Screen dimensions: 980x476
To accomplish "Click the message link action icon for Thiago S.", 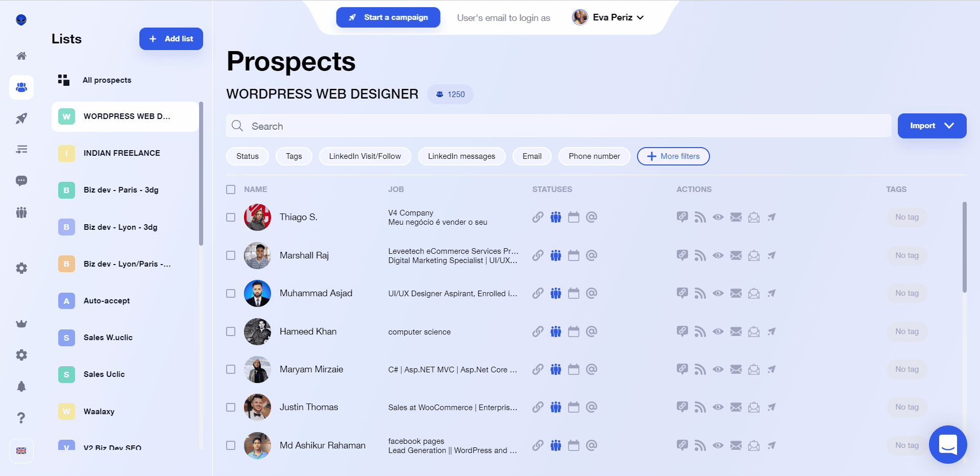I will click(x=682, y=217).
